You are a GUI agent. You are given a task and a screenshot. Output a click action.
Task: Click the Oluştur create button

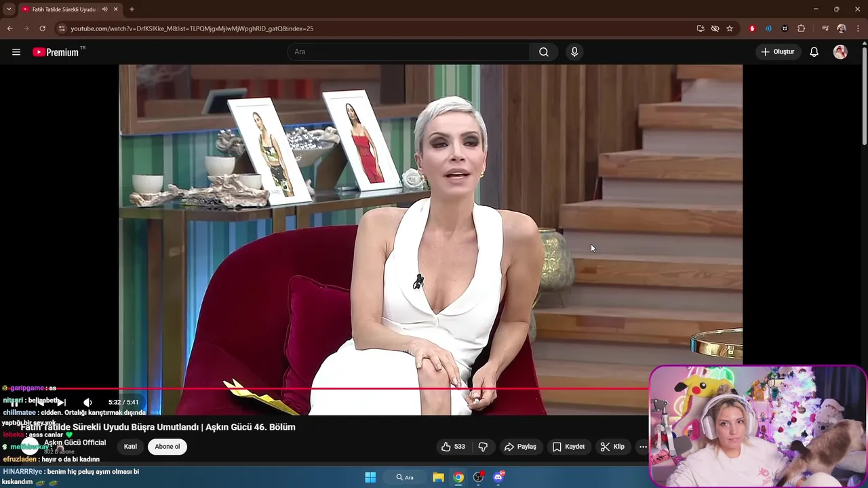pos(778,52)
